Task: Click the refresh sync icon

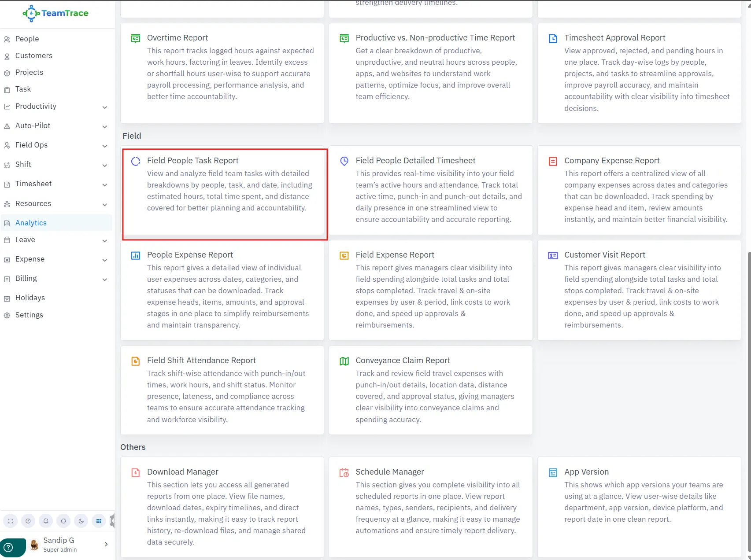Action: [63, 521]
